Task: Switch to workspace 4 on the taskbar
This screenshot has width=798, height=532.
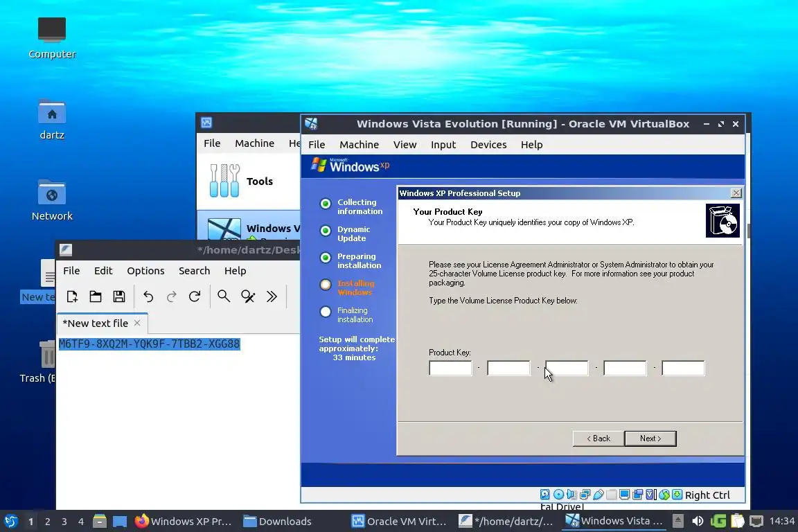Action: [81, 522]
